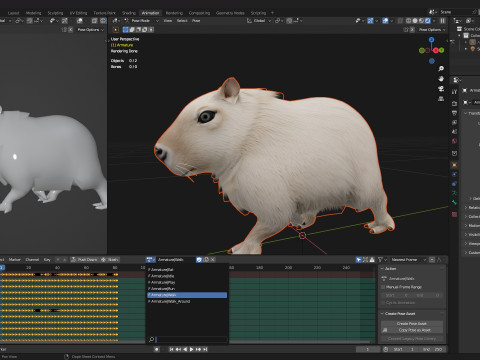Image resolution: width=480 pixels, height=360 pixels.
Task: Open the Render properties tab
Action: [x=454, y=104]
